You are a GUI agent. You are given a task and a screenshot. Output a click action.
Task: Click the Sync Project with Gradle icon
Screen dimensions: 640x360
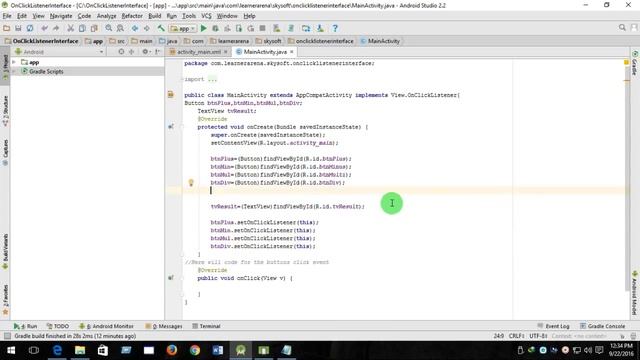pyautogui.click(x=291, y=28)
